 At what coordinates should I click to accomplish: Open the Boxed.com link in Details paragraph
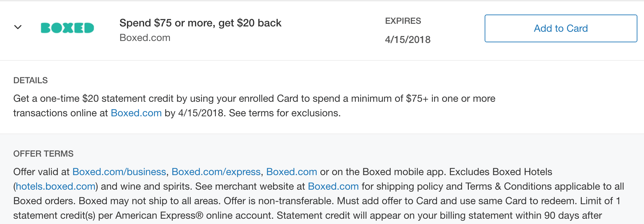point(136,113)
